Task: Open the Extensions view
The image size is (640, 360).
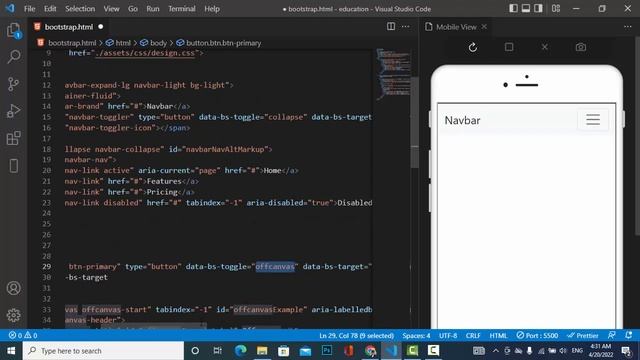Action: [13, 138]
